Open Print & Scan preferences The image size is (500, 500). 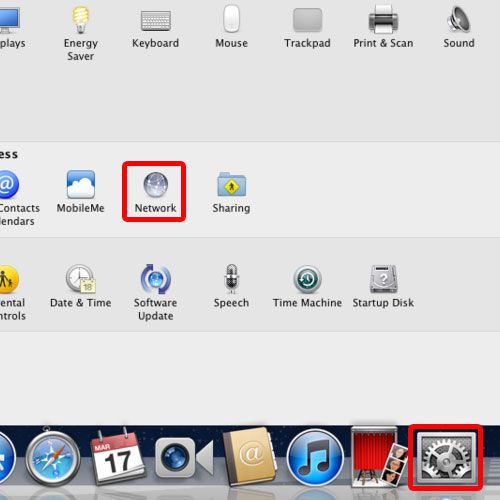coord(383,27)
